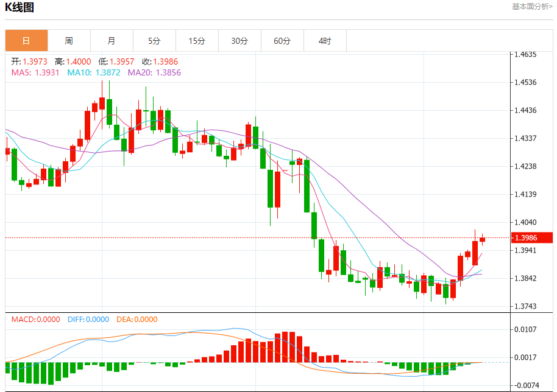This screenshot has width=557, height=392.
Task: Click the latest small red candlestick
Action: pos(482,240)
